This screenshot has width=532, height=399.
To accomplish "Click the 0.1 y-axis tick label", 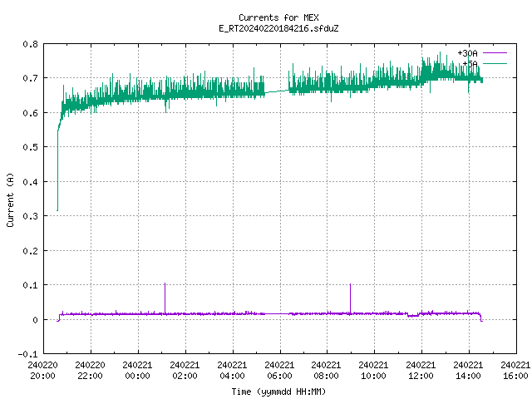I will click(x=30, y=285).
